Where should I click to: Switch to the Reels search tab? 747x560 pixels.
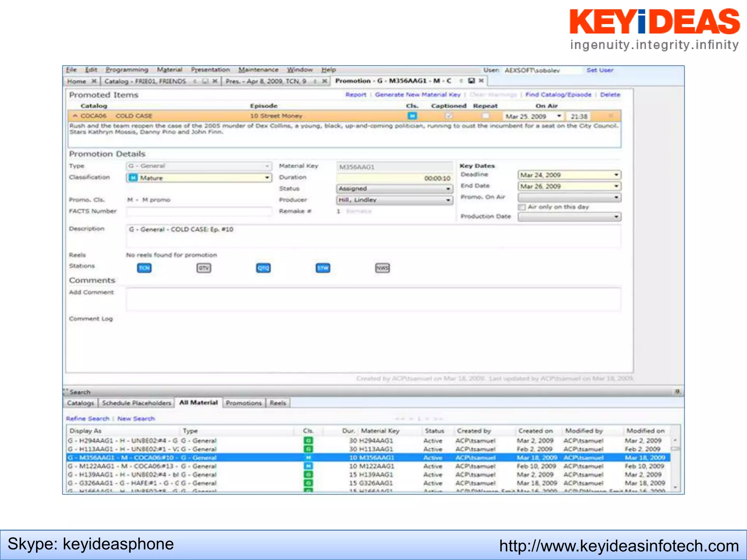[278, 403]
